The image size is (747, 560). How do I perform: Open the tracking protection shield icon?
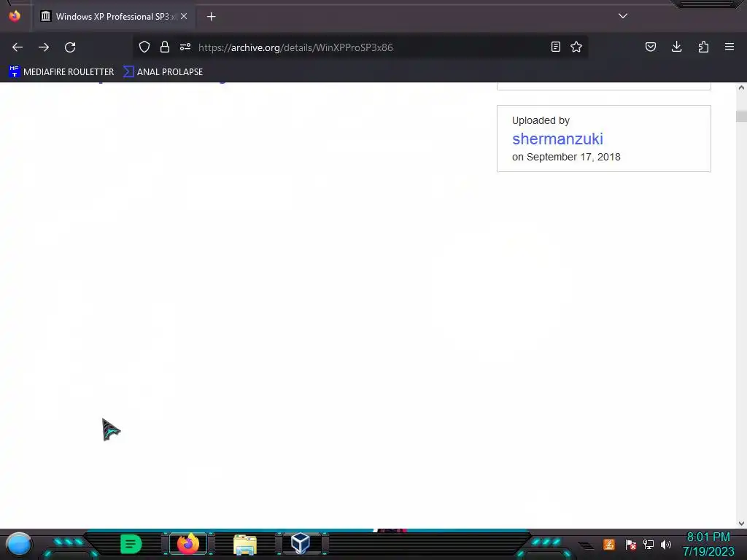click(144, 47)
